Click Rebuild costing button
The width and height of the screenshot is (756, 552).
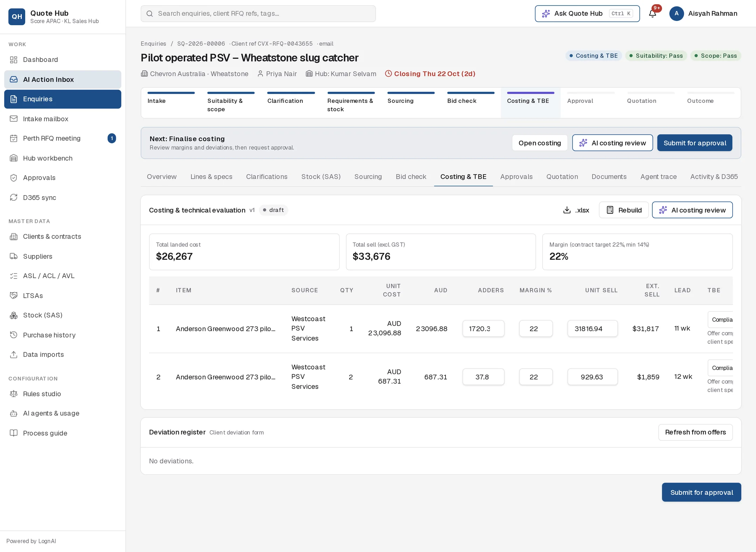[x=624, y=210]
